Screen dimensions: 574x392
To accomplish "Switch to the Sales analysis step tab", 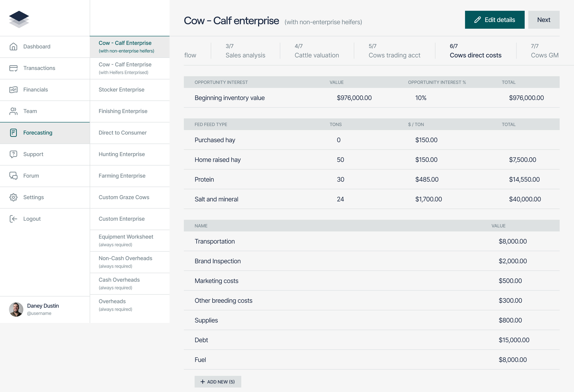I will (245, 51).
